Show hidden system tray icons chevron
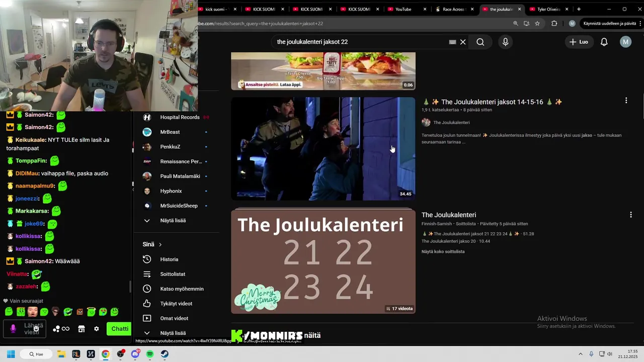644x362 pixels. click(580, 354)
